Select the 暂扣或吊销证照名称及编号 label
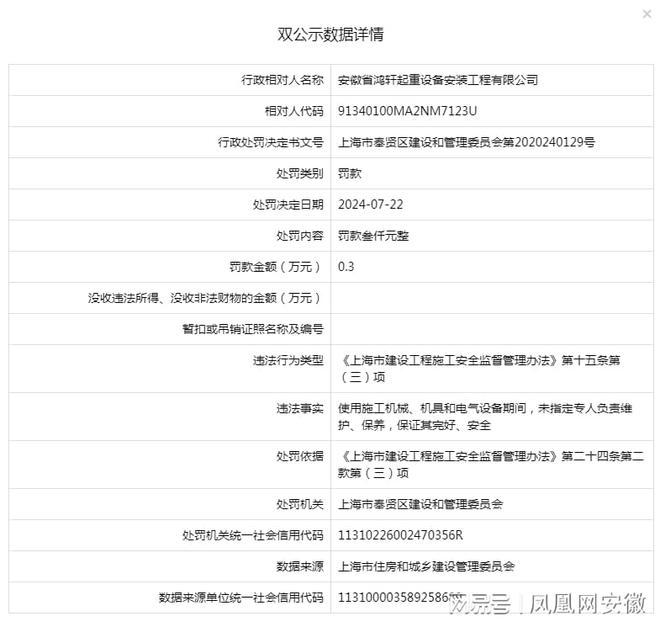 [x=253, y=329]
